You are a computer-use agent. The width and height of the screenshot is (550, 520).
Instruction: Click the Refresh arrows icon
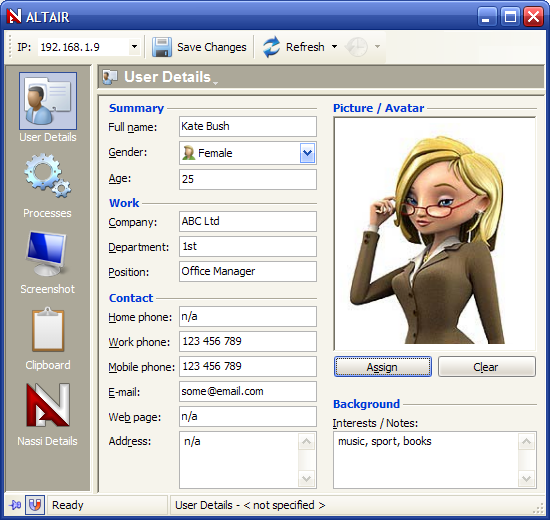coord(271,47)
